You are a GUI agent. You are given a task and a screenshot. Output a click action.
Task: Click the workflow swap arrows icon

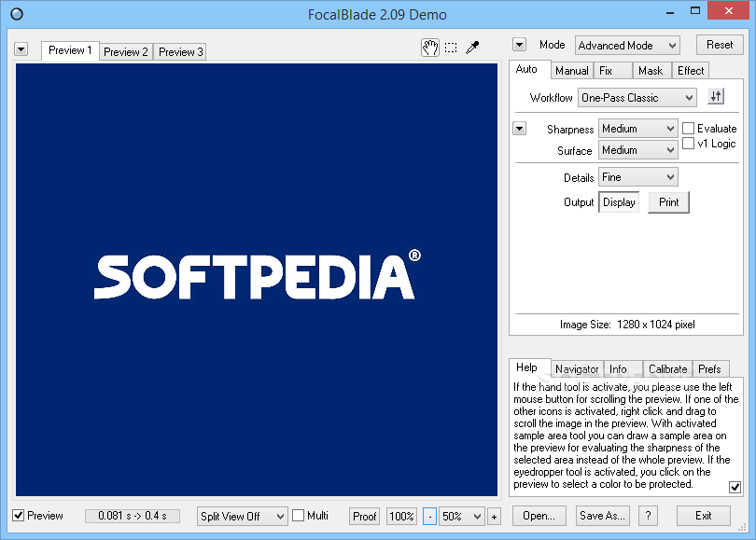tap(716, 97)
